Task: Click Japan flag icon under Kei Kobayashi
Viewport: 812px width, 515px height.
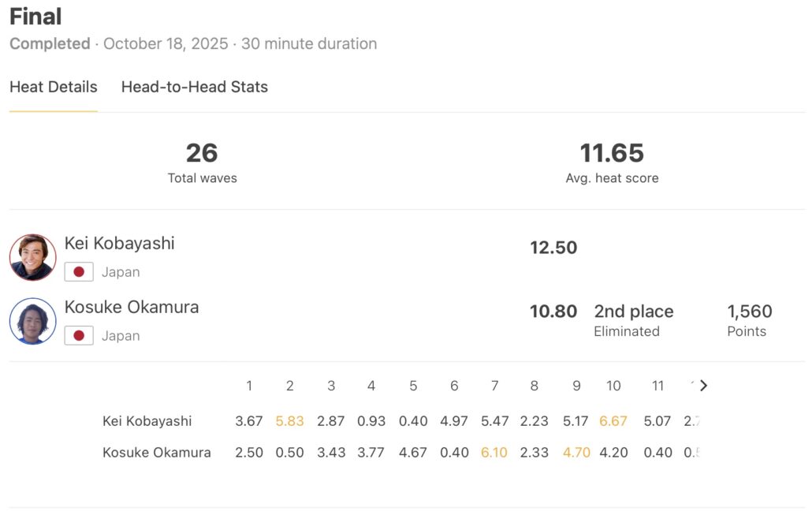Action: pos(79,272)
